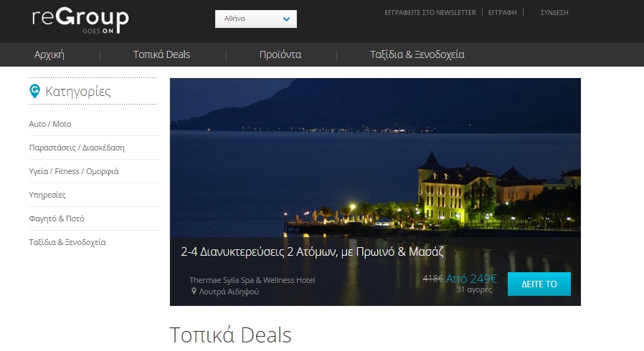Screen dimensions: 644x351
Task: Click ΕΓΓΡΑΦΕΙΤΕ ΣΤΟ NEWSLETTER link
Action: click(430, 13)
